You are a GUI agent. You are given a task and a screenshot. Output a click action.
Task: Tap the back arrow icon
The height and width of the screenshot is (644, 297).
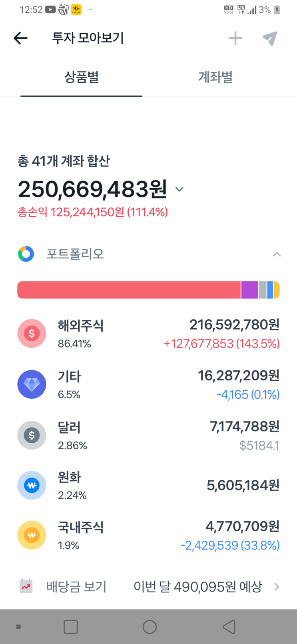(x=20, y=38)
